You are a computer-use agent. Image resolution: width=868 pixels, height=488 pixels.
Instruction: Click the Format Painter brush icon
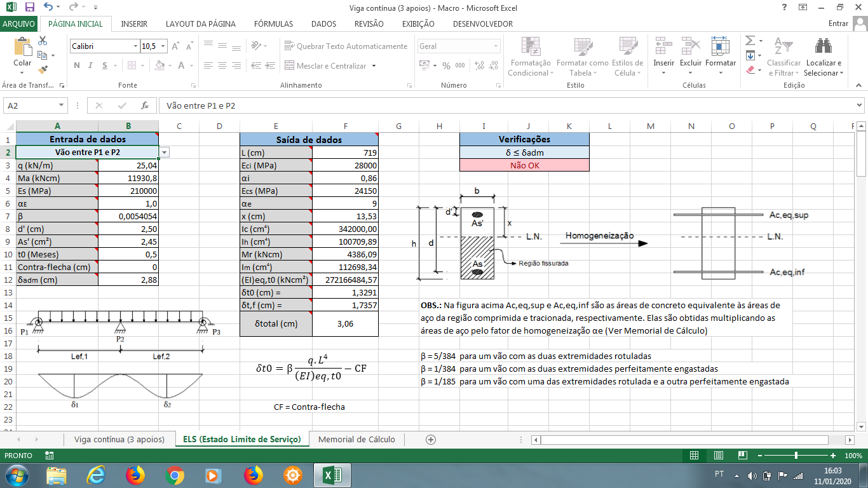[43, 70]
